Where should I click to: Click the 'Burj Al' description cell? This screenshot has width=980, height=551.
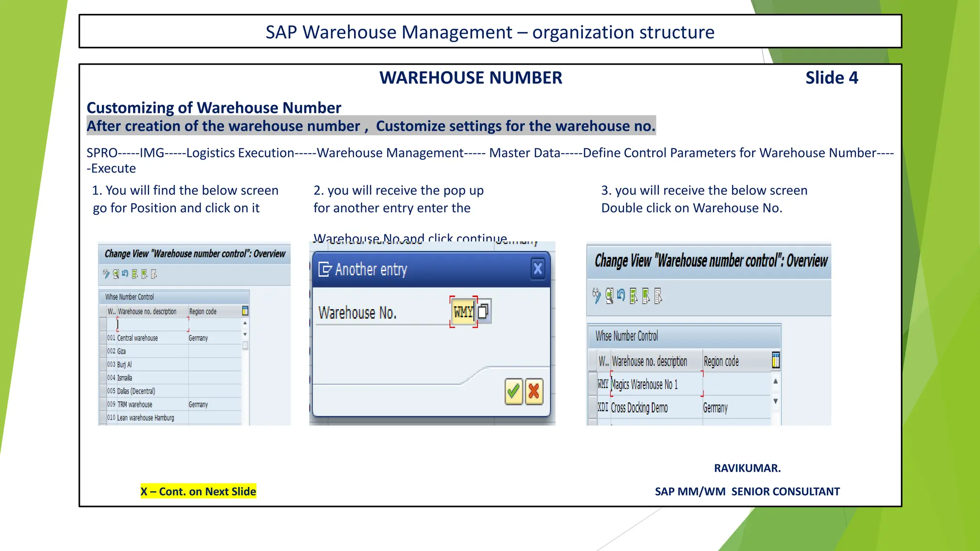[x=153, y=364]
